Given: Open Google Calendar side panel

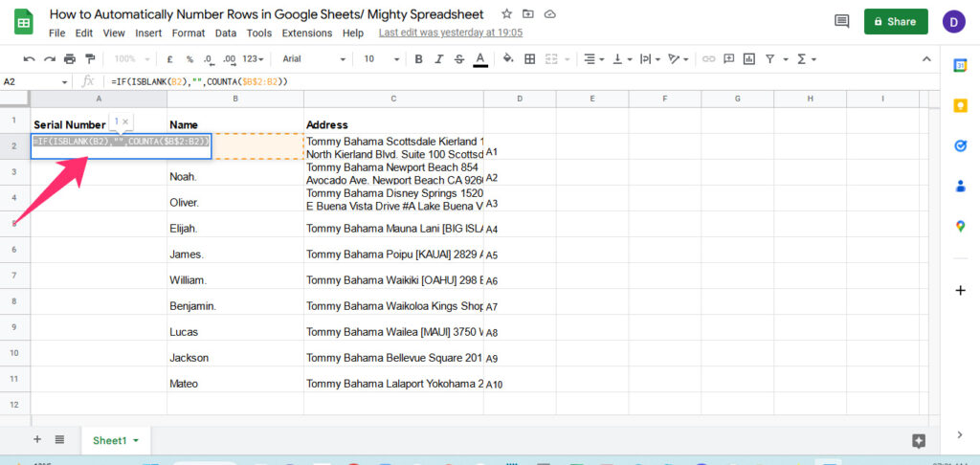Looking at the screenshot, I should 960,66.
